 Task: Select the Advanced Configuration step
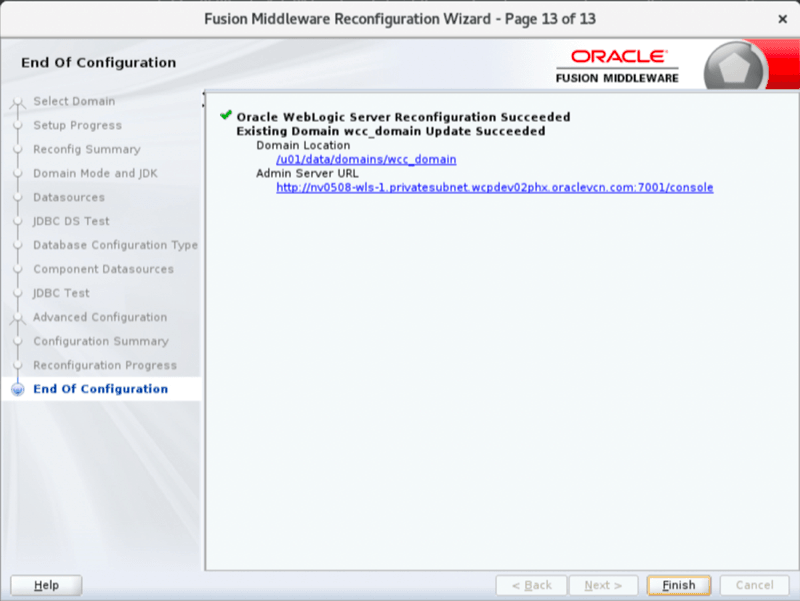[100, 317]
